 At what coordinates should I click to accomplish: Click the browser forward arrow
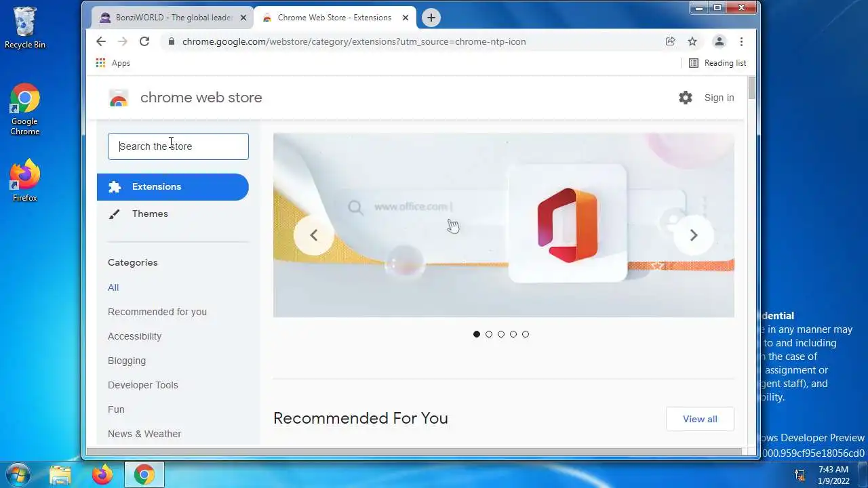[x=123, y=41]
